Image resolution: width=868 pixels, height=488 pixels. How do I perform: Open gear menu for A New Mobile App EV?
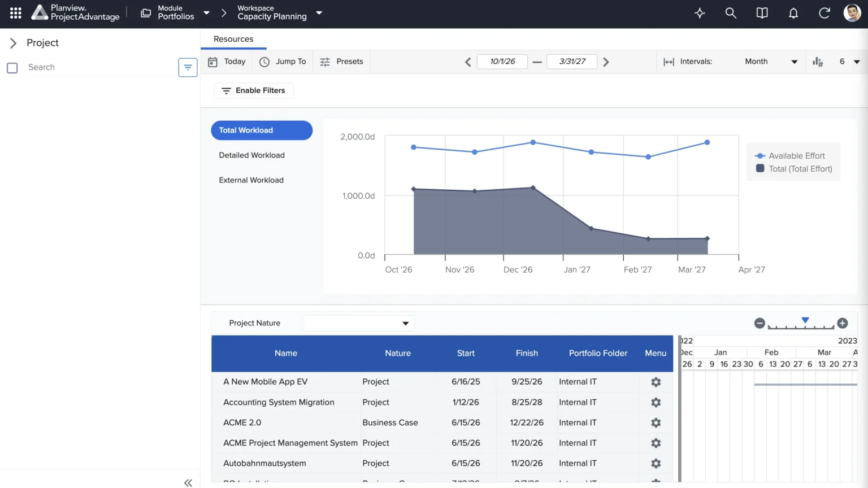[656, 382]
